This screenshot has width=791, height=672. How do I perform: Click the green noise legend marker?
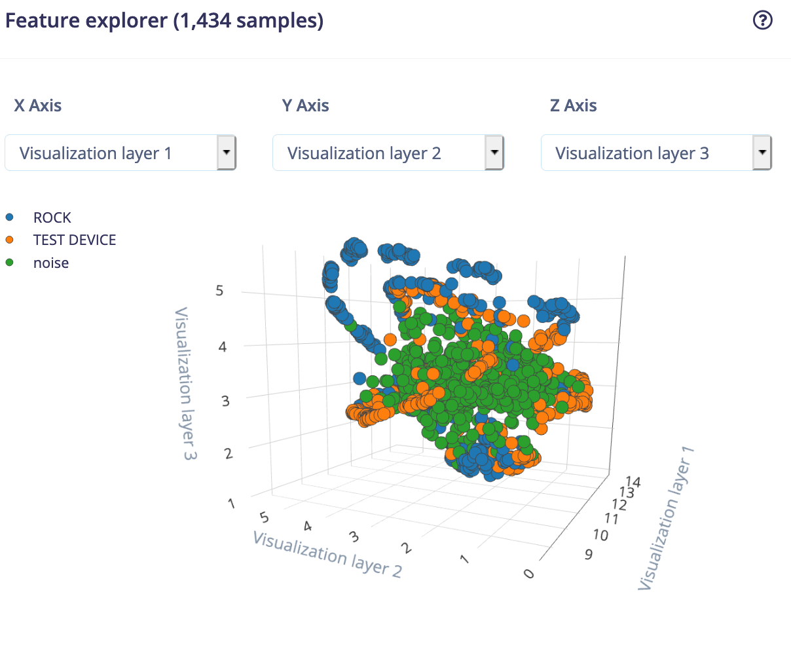pyautogui.click(x=9, y=262)
